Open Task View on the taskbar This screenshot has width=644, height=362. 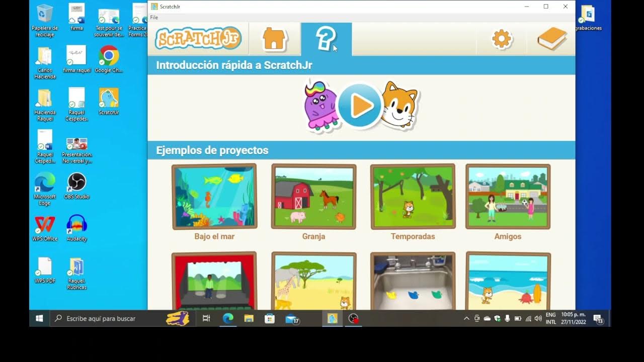point(206,318)
